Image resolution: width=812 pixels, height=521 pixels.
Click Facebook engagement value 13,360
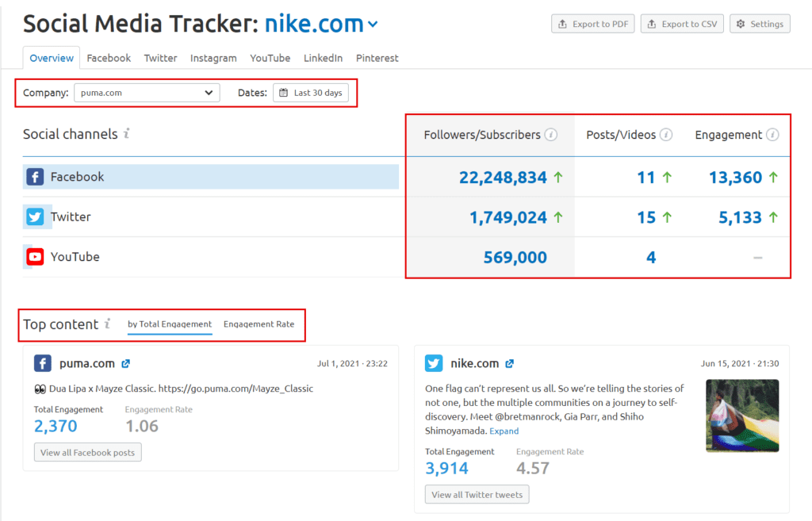[735, 178]
